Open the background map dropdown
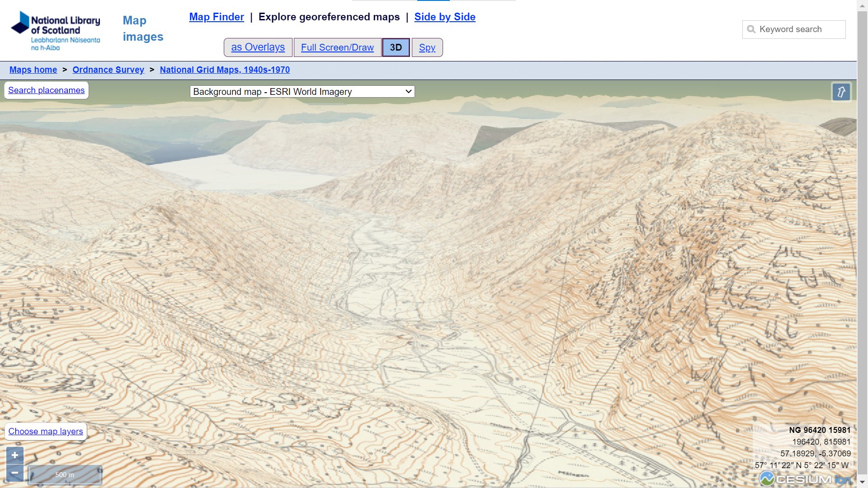The width and height of the screenshot is (868, 488). tap(302, 92)
